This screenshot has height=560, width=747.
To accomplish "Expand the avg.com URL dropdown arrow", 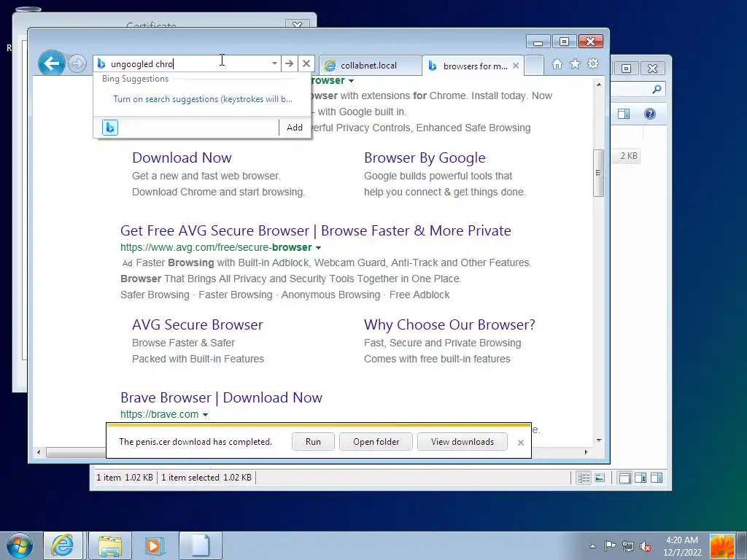I will pos(318,248).
